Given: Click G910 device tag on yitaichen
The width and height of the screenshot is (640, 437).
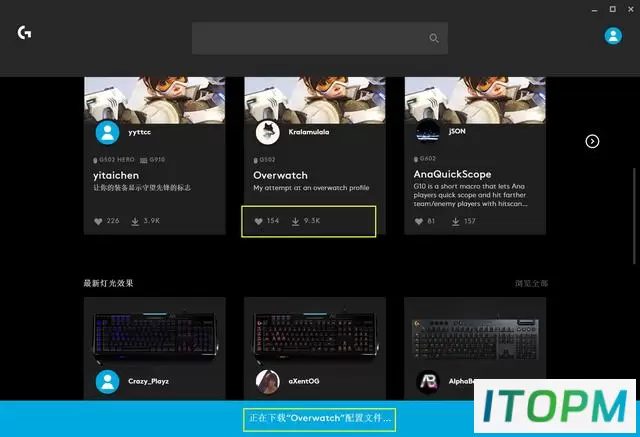Looking at the screenshot, I should click(x=153, y=160).
